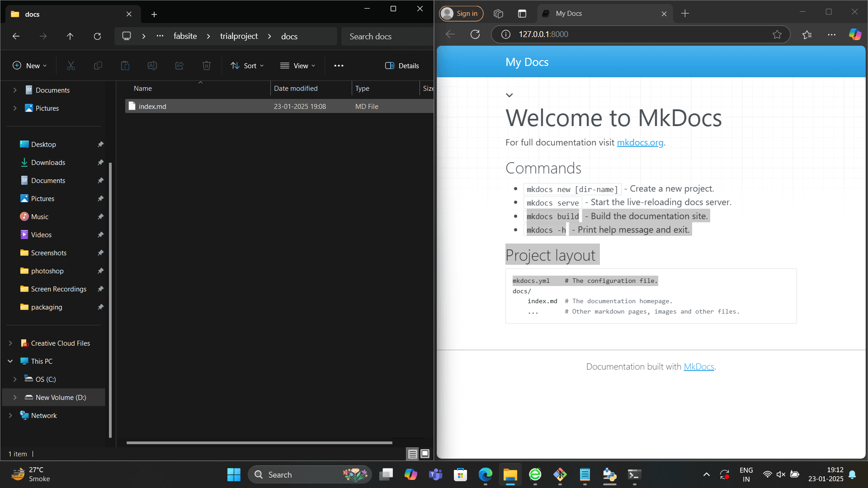Toggle the Details pane
Screen dimensions: 868x488
point(402,66)
